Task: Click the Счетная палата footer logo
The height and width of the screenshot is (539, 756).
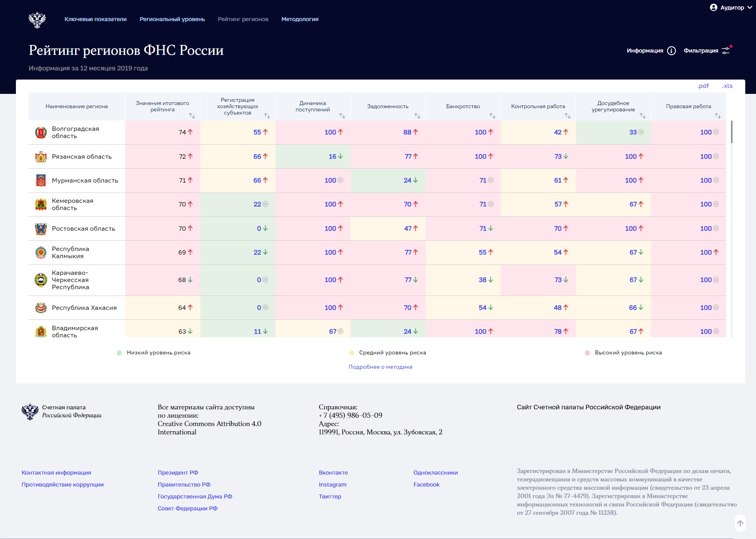Action: pos(61,412)
